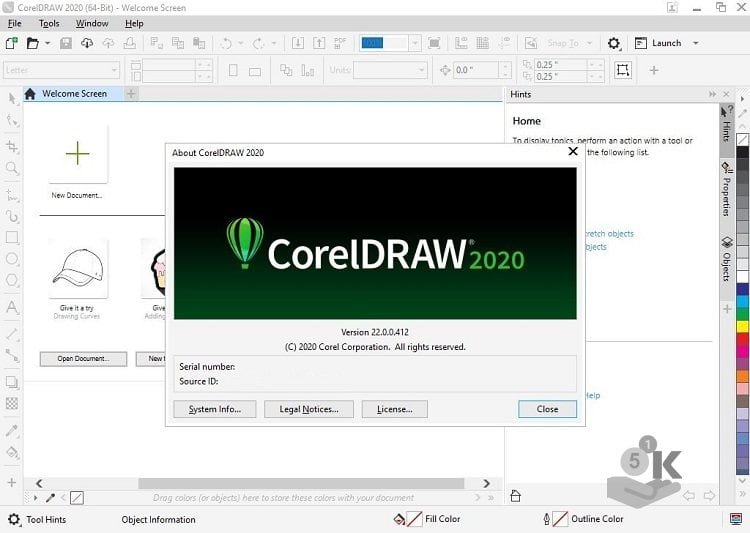Click the Full screen preview icon

coord(434,43)
